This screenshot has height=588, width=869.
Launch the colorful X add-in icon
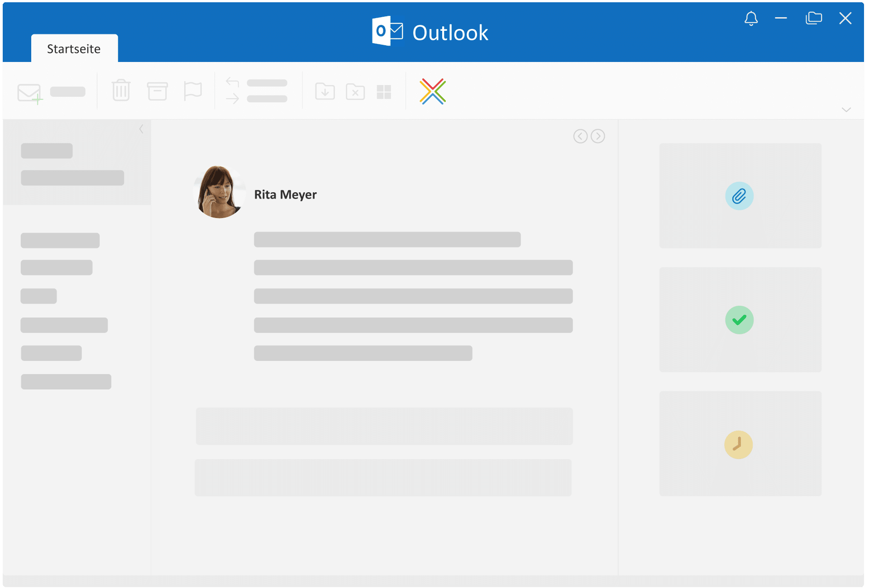pos(433,91)
